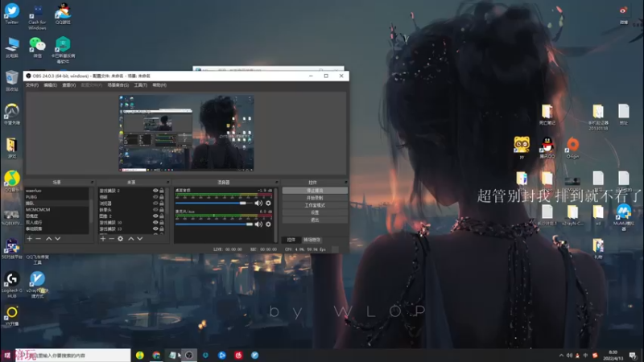The height and width of the screenshot is (362, 644).
Task: Add a new scene with the plus icon
Action: point(29,238)
